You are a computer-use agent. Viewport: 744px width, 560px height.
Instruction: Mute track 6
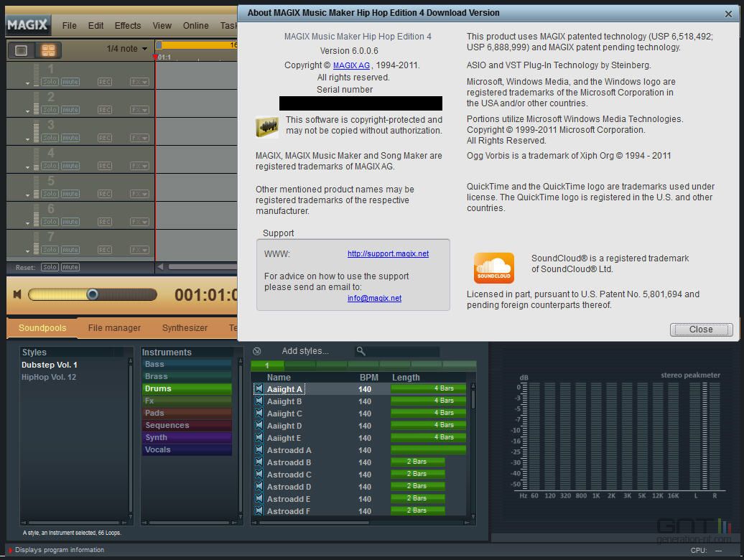[x=70, y=221]
